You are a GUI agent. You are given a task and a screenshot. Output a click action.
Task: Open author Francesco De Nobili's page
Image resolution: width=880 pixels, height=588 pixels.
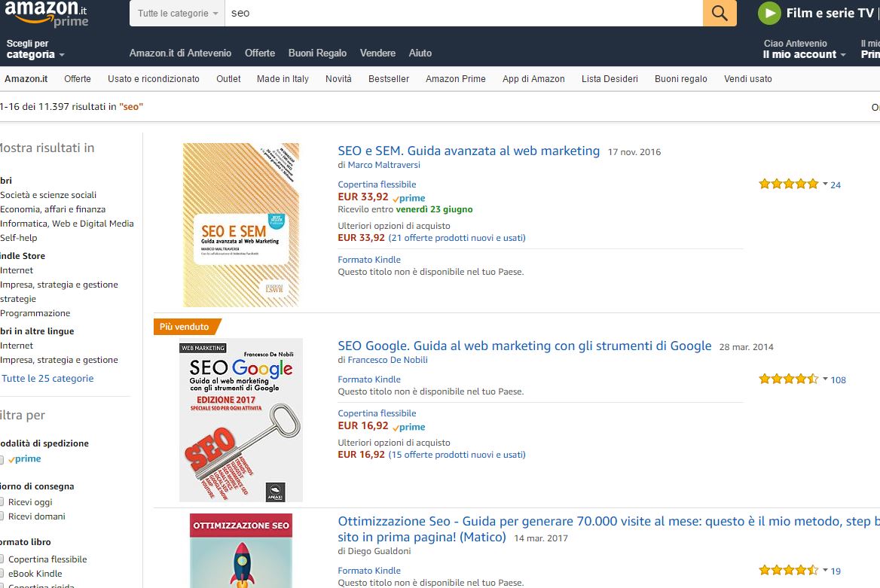[388, 360]
